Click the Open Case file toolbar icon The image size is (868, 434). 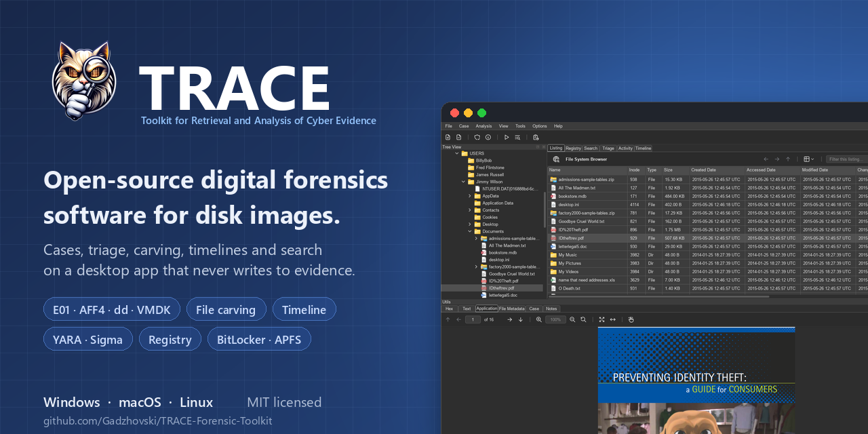[x=458, y=137]
